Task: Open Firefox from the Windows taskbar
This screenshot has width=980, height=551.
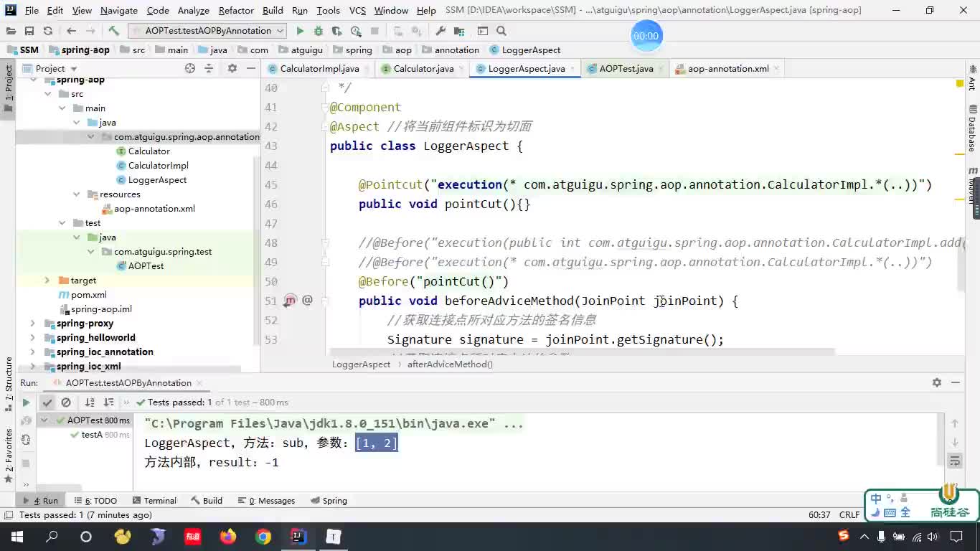Action: [x=228, y=536]
